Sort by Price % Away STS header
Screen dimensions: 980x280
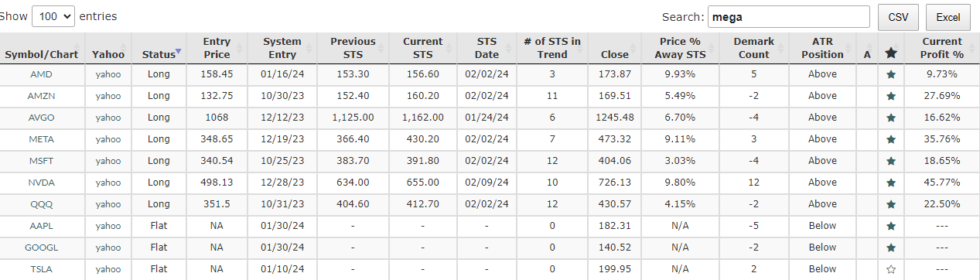(680, 48)
